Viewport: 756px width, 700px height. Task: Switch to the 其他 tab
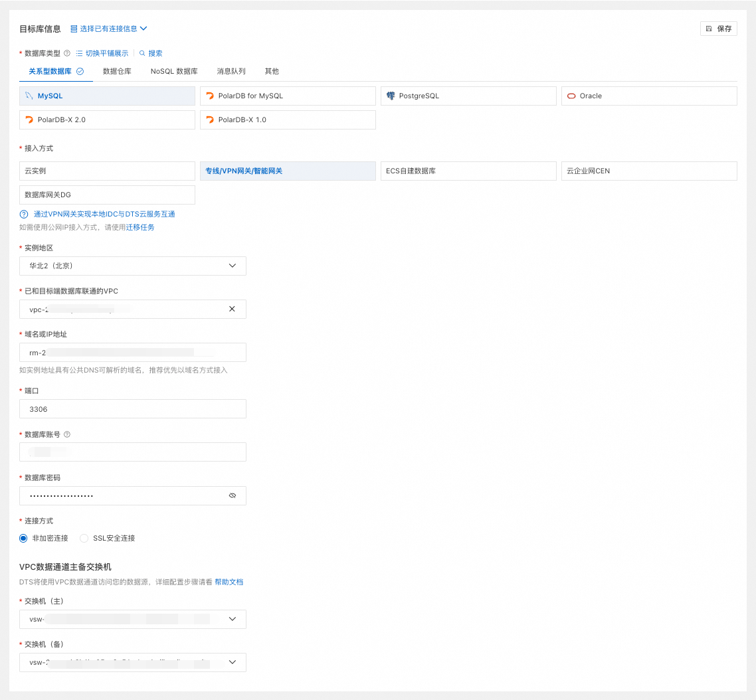tap(272, 71)
